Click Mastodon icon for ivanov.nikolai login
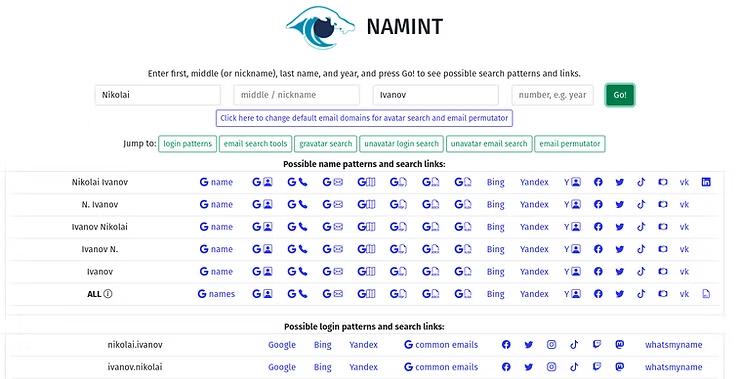Image resolution: width=740 pixels, height=379 pixels. tap(620, 367)
